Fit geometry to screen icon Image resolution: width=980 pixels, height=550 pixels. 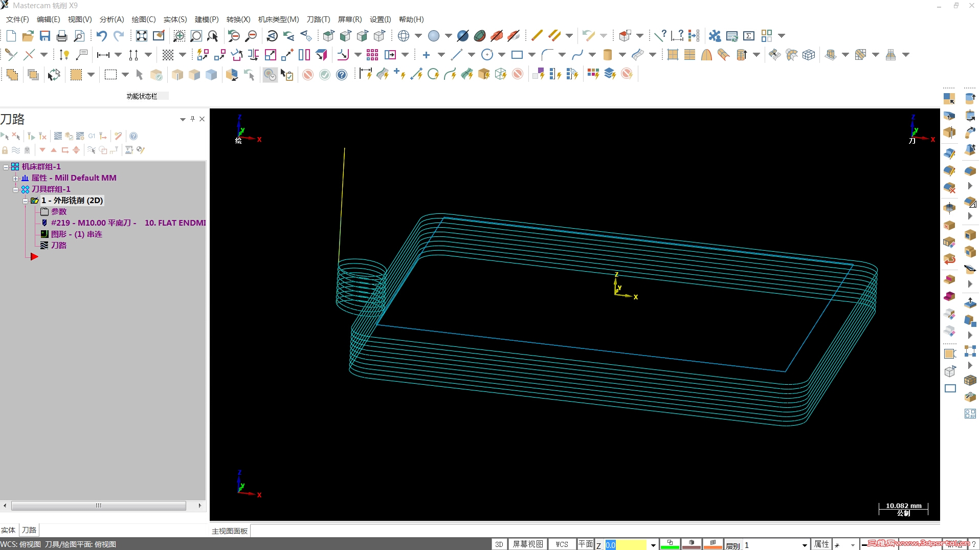click(142, 36)
